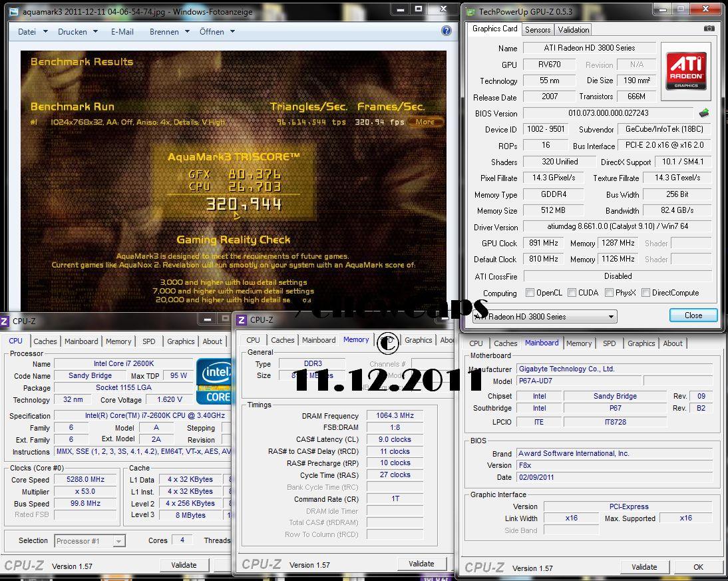Click Core Voltage value 1.620 V

[169, 399]
